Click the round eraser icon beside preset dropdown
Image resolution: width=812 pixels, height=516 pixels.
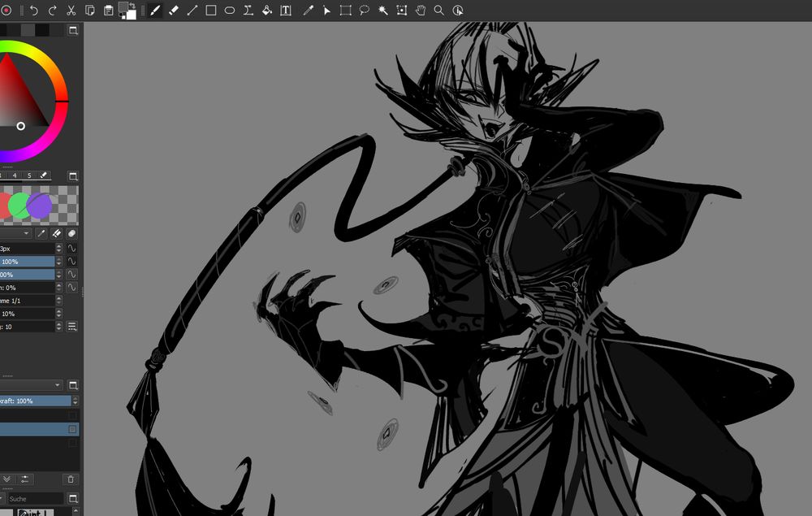(71, 234)
